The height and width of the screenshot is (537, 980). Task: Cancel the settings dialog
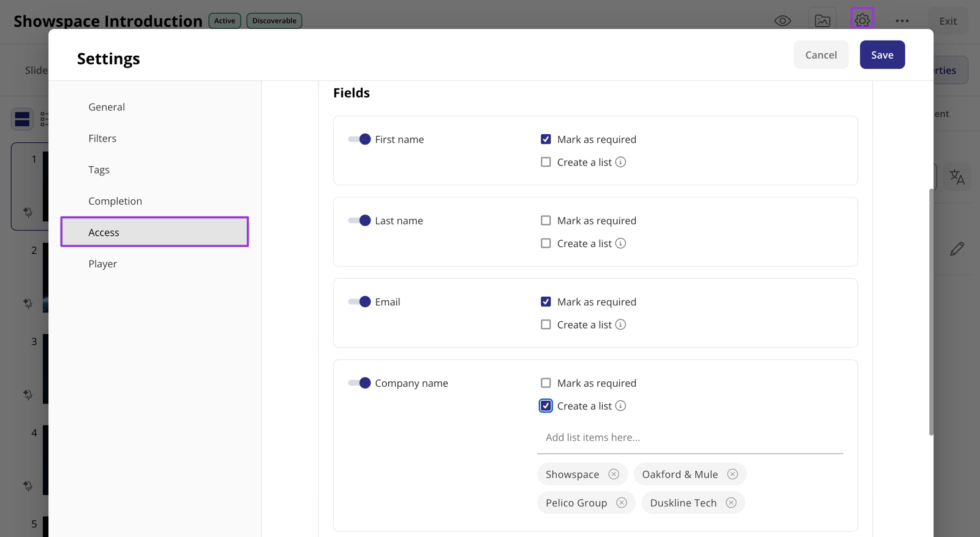pyautogui.click(x=821, y=55)
